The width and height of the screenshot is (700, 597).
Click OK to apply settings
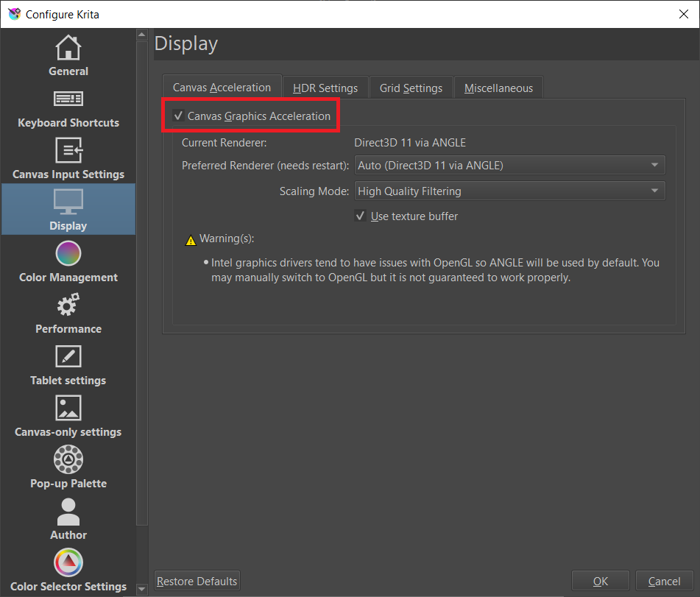(x=601, y=581)
